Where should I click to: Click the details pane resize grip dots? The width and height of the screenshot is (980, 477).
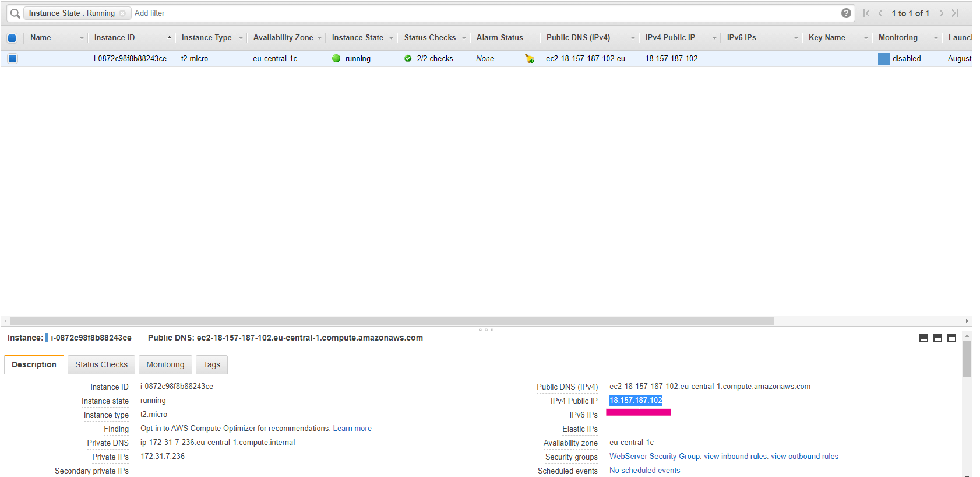pos(486,329)
